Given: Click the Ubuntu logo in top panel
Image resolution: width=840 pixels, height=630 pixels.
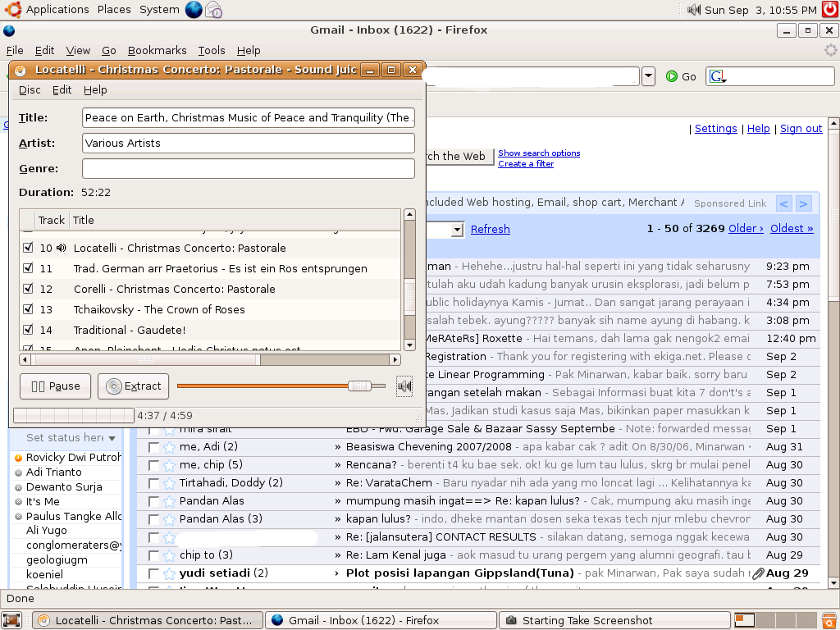Looking at the screenshot, I should tap(13, 10).
